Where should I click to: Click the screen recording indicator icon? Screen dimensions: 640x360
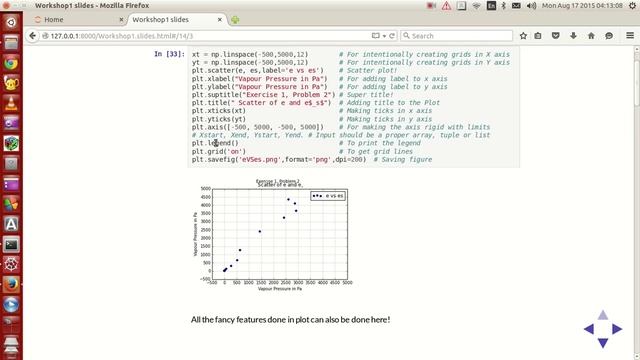point(431,6)
